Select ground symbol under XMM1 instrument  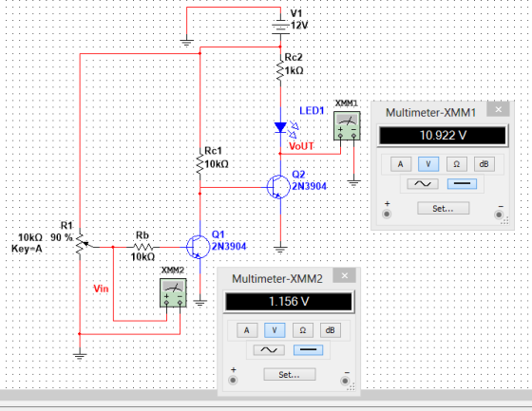353,183
